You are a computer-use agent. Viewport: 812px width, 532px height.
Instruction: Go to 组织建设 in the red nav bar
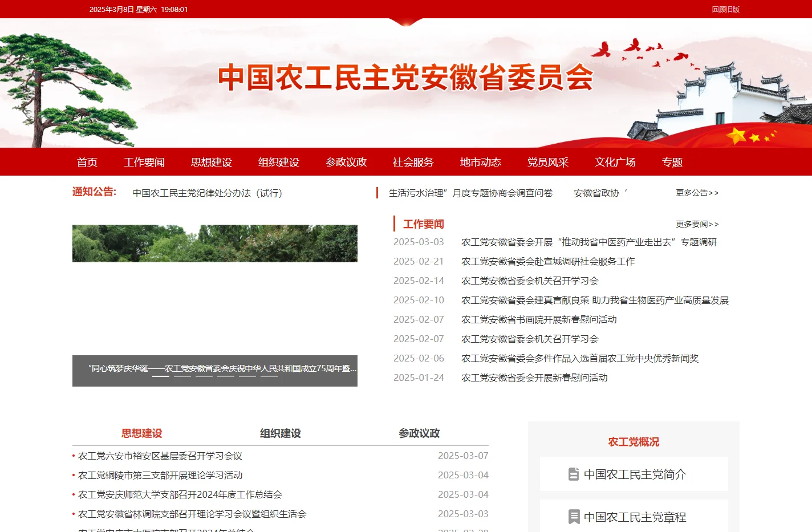coord(279,163)
